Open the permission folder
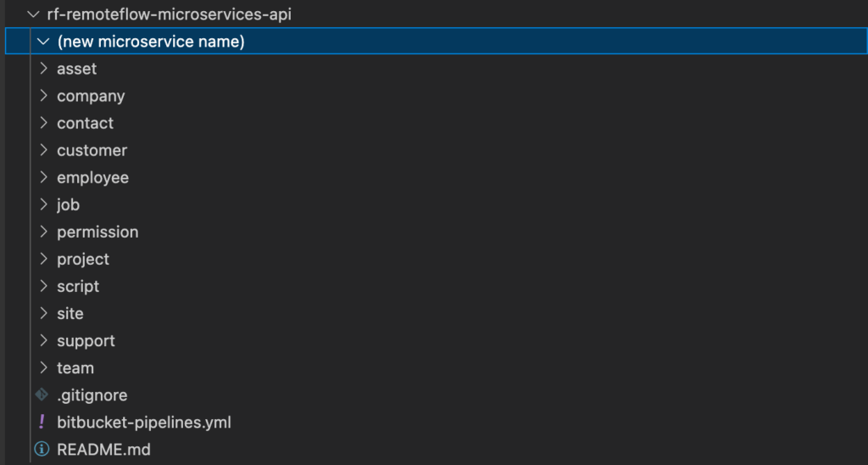Viewport: 868px width, 465px height. [97, 232]
